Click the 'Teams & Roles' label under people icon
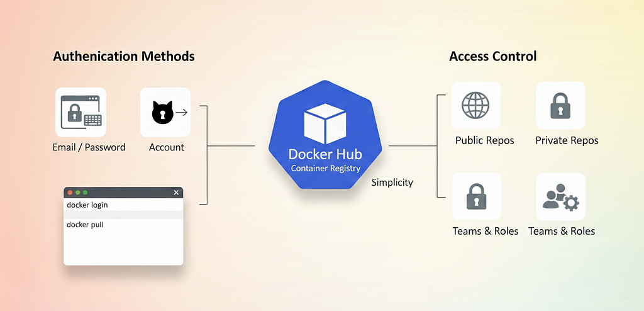644x311 pixels. click(x=562, y=231)
